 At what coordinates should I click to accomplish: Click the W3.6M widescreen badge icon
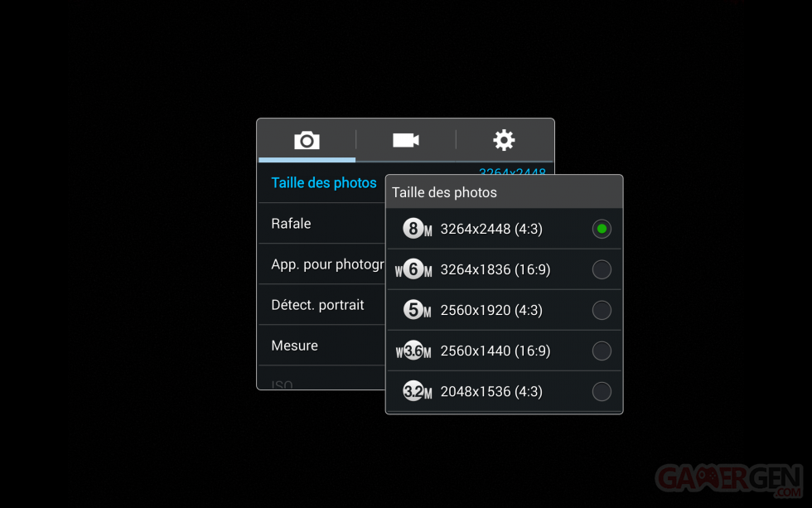click(413, 350)
